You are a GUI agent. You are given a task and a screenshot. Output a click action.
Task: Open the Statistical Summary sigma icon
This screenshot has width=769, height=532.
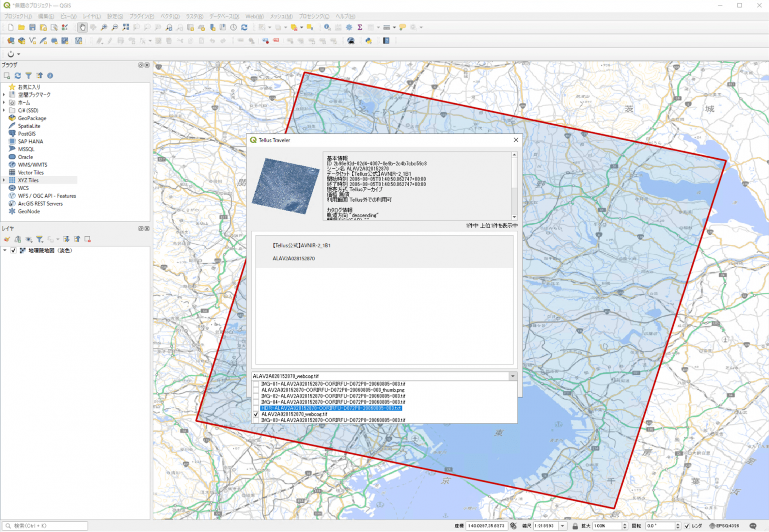pyautogui.click(x=360, y=28)
